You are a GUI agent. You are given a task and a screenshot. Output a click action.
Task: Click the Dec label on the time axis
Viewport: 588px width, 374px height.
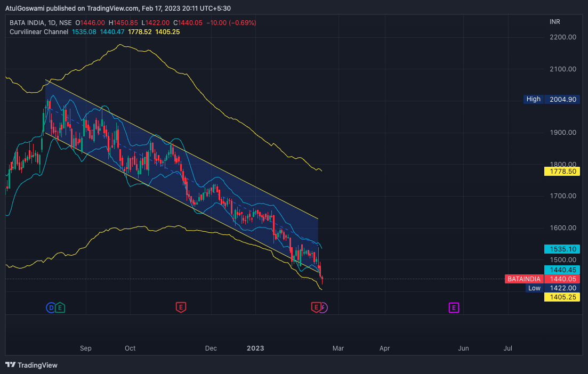(x=211, y=348)
